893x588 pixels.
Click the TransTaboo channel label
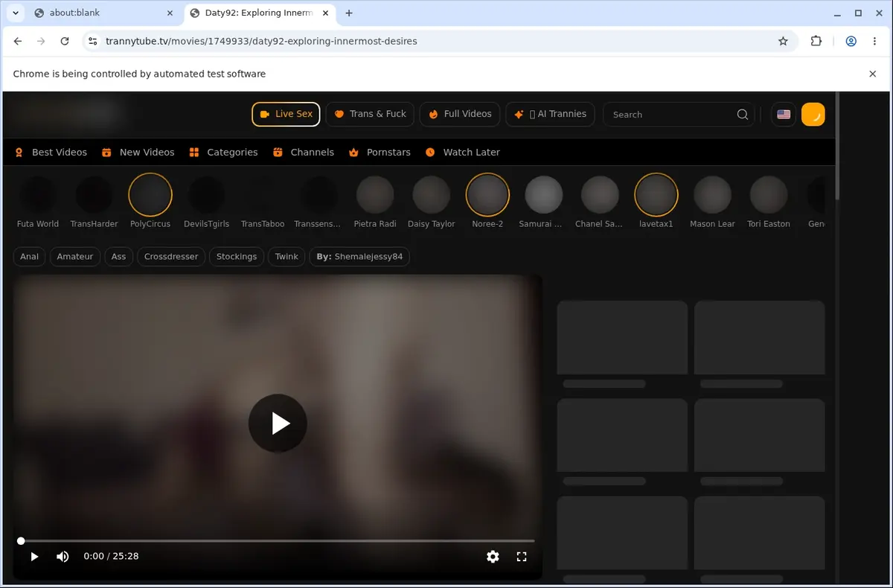point(263,224)
